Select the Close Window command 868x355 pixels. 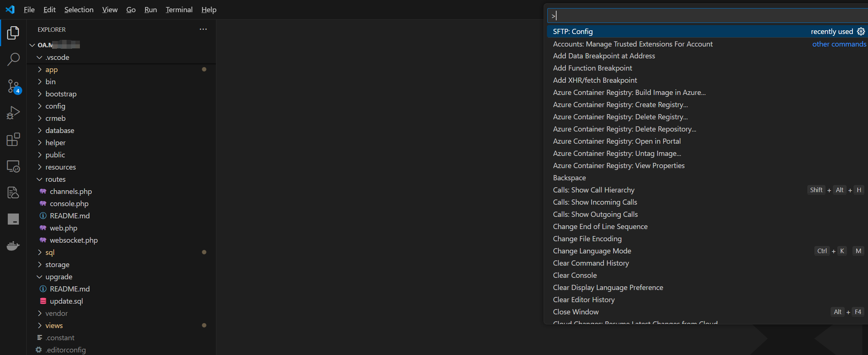(x=707, y=312)
